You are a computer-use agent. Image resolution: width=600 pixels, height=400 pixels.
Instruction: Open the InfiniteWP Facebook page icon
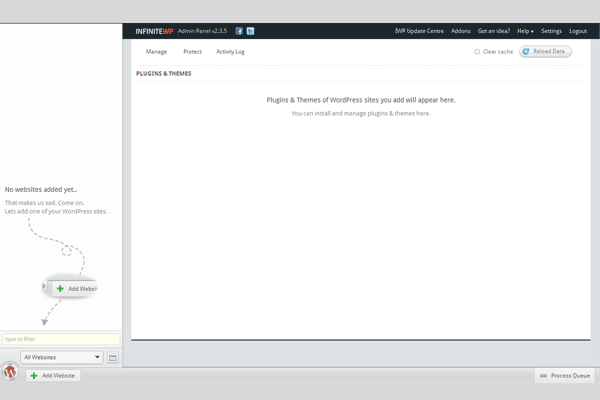239,31
